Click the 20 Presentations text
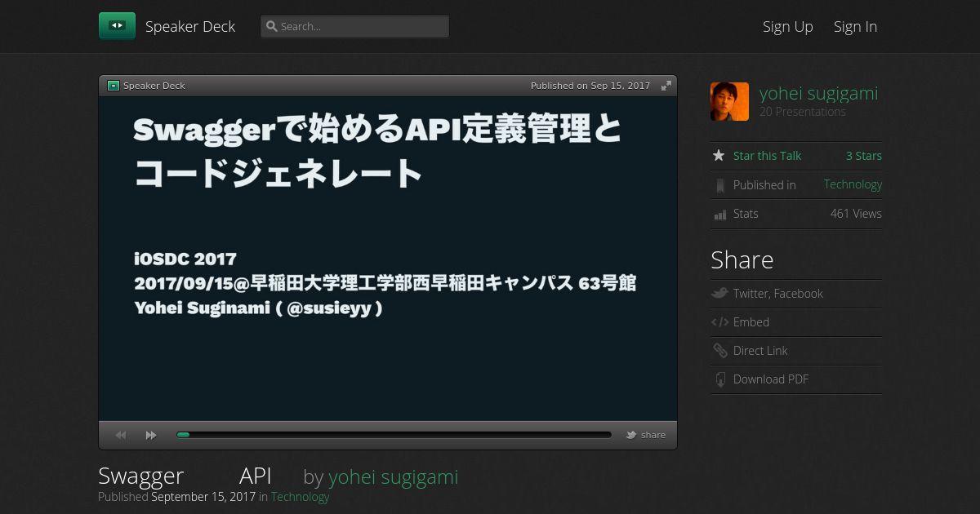 coord(803,112)
